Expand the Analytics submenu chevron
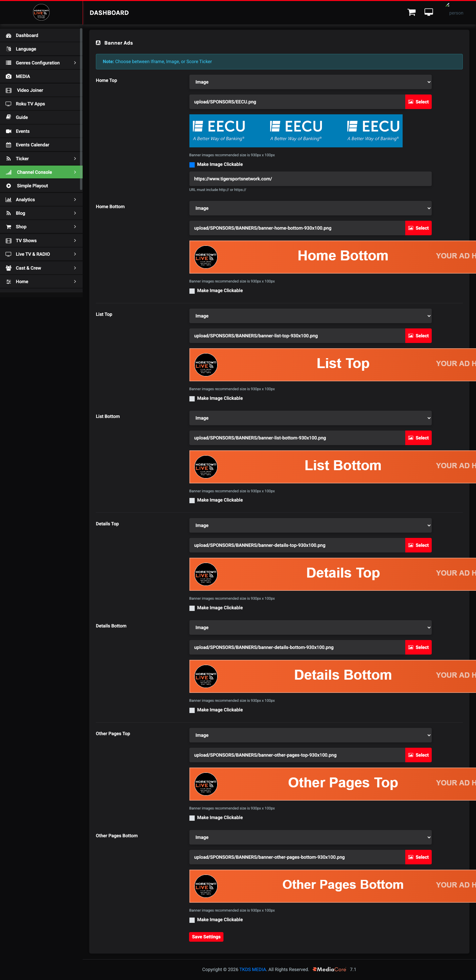Viewport: 476px width, 980px height. coord(75,200)
